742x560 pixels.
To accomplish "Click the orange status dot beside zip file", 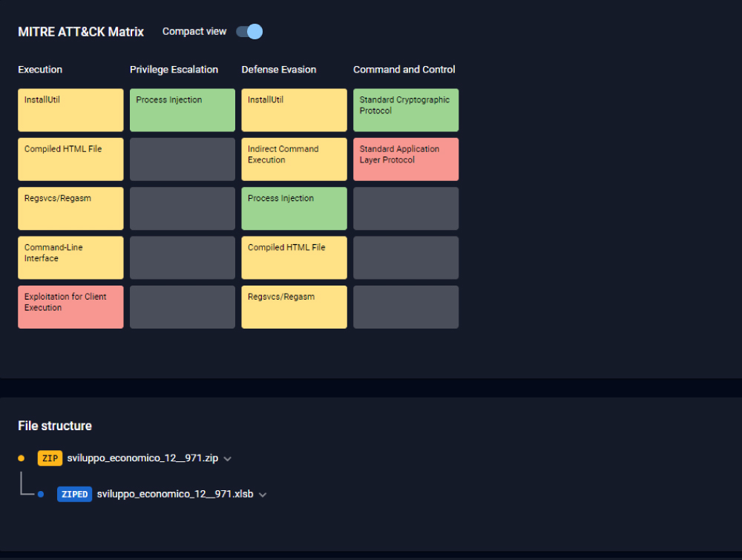I will click(21, 458).
